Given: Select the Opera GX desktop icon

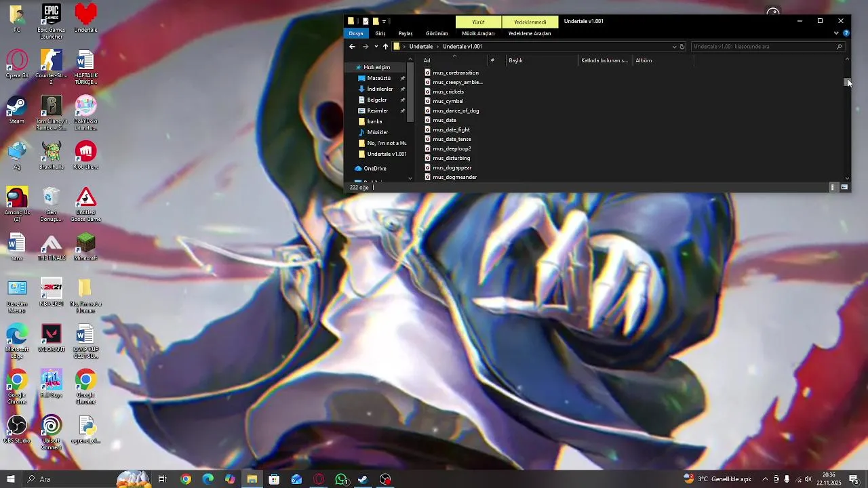Looking at the screenshot, I should 17,64.
